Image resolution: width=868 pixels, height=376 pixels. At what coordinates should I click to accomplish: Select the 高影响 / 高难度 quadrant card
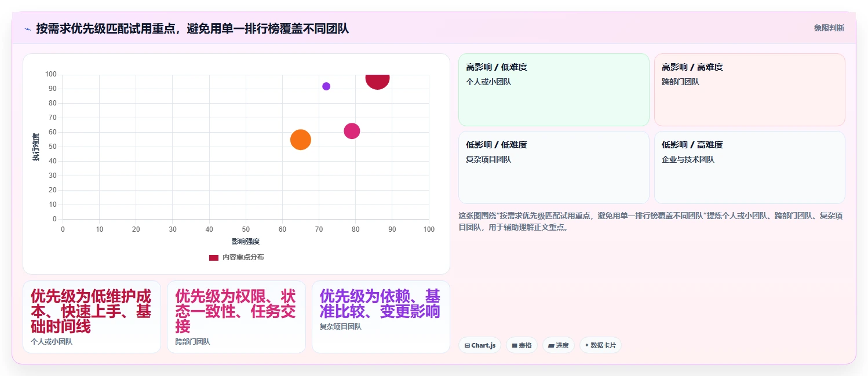[749, 90]
